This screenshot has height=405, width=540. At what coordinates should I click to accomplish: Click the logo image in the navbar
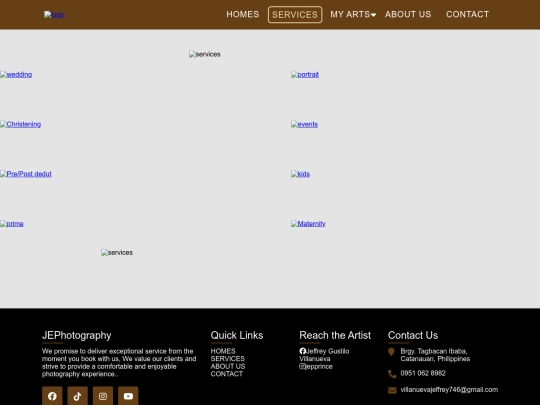(x=54, y=14)
